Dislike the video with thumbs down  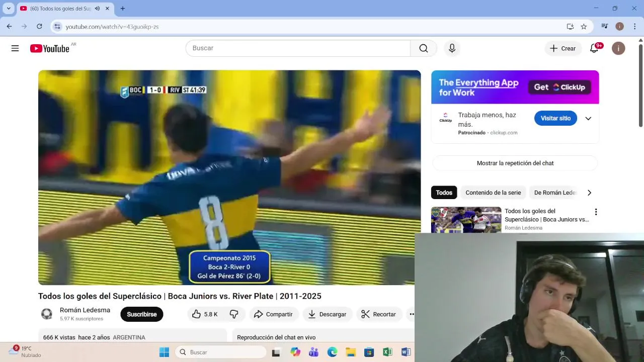(234, 314)
